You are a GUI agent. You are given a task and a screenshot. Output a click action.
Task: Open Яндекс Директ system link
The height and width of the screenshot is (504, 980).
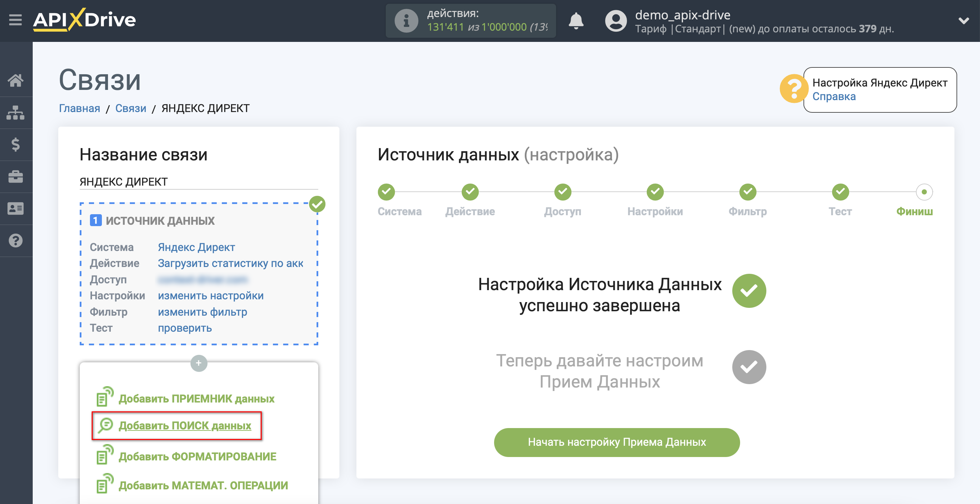pos(196,247)
